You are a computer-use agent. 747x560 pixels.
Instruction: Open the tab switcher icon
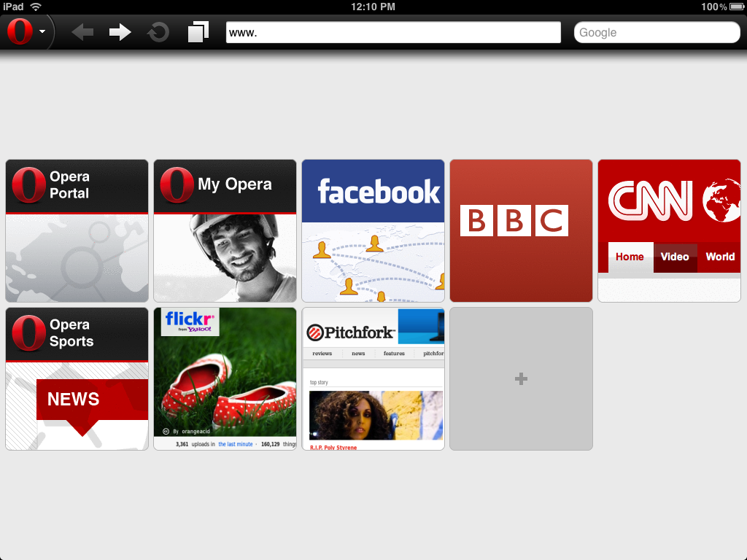click(x=197, y=31)
